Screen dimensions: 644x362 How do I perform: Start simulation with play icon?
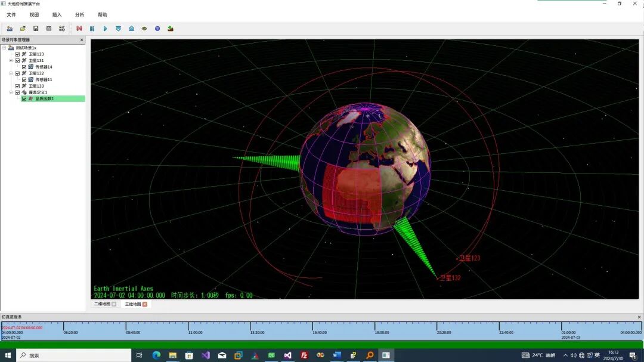(105, 29)
